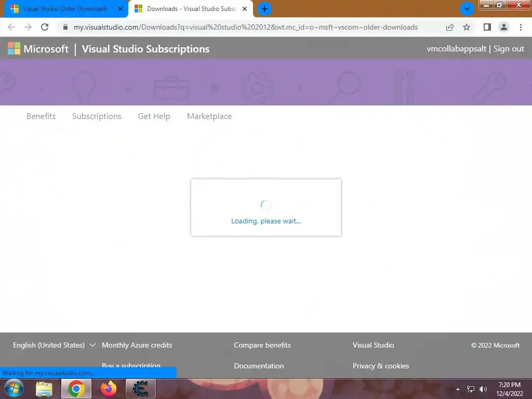Open Cheat Engine icon in taskbar
Screen dimensions: 532x399
click(141, 389)
